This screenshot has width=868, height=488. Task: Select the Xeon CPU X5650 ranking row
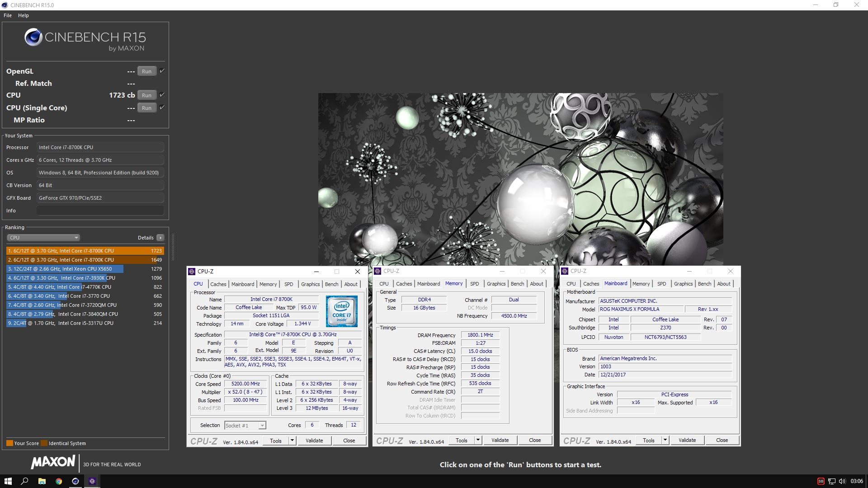click(x=85, y=269)
